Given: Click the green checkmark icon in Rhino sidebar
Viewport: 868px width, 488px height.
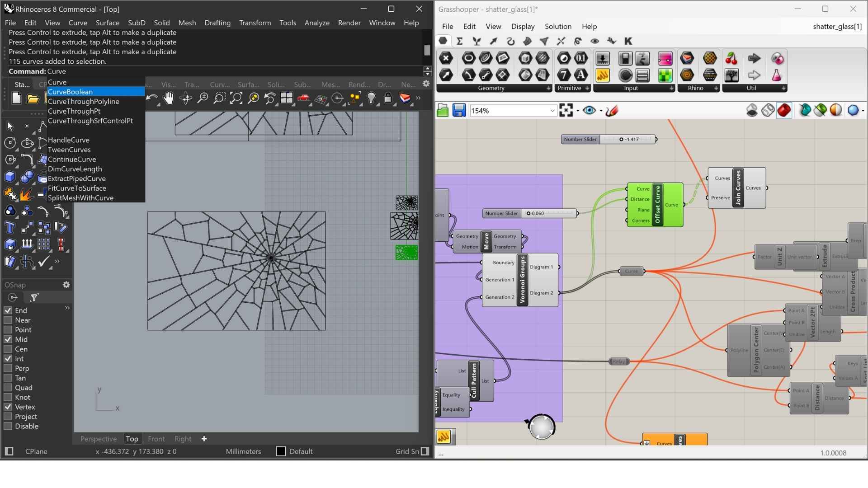Looking at the screenshot, I should coord(44,261).
